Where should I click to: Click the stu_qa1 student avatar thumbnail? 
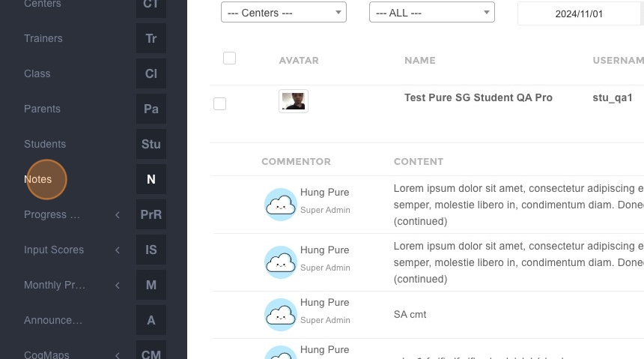click(x=294, y=101)
